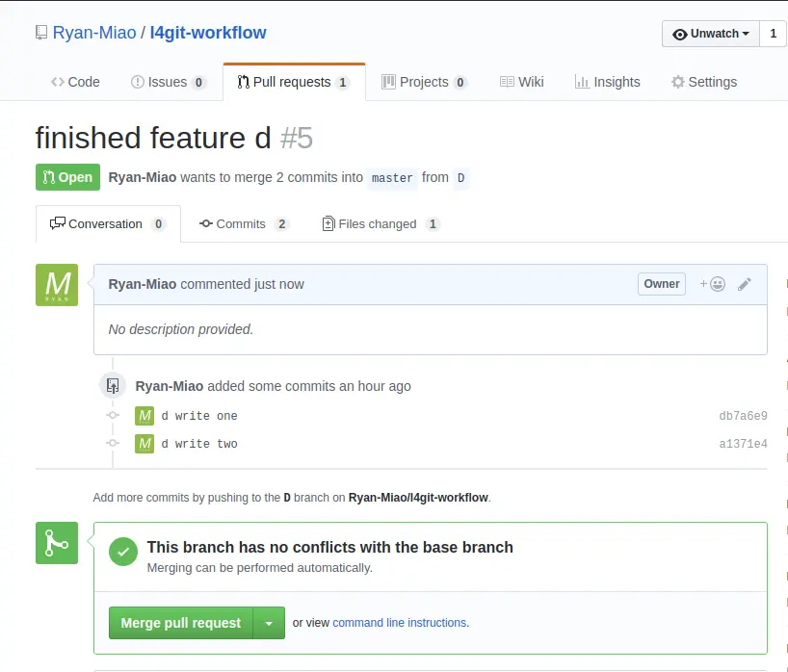Switch to the Issues tab
Viewport: 788px width, 672px height.
pyautogui.click(x=168, y=82)
